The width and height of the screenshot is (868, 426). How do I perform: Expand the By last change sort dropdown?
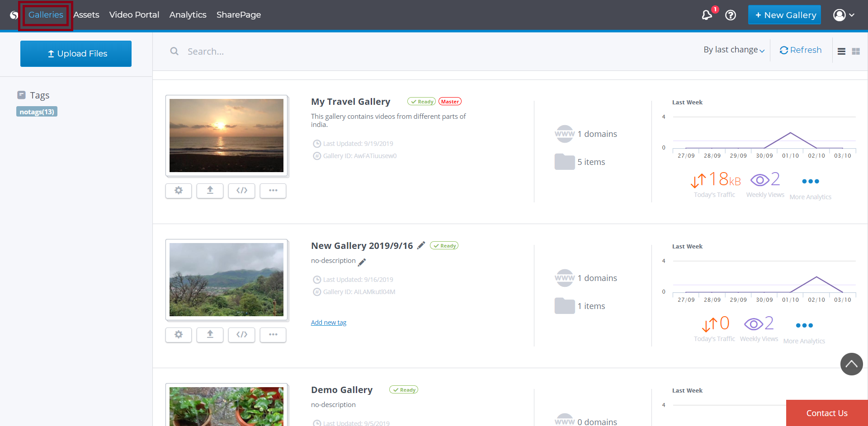pyautogui.click(x=734, y=50)
